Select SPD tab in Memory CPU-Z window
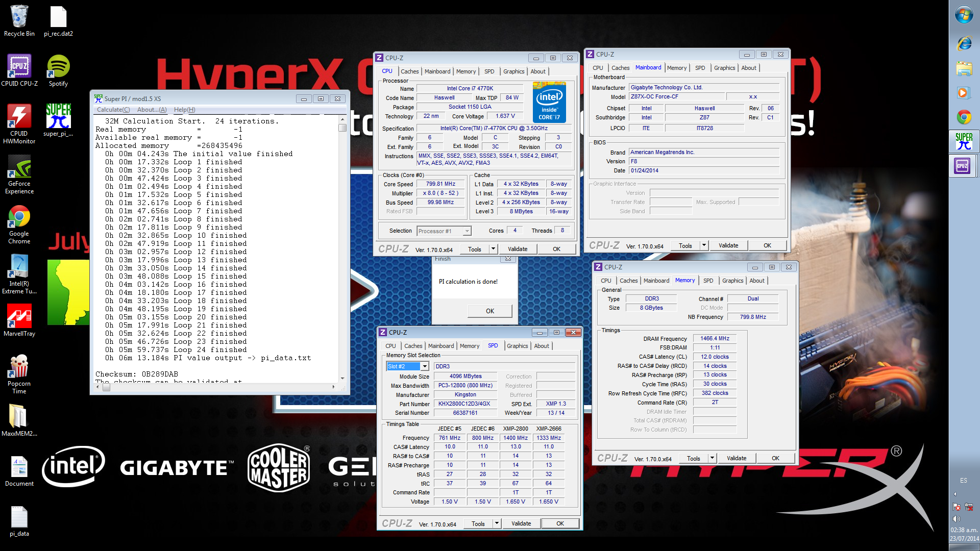 pos(708,281)
